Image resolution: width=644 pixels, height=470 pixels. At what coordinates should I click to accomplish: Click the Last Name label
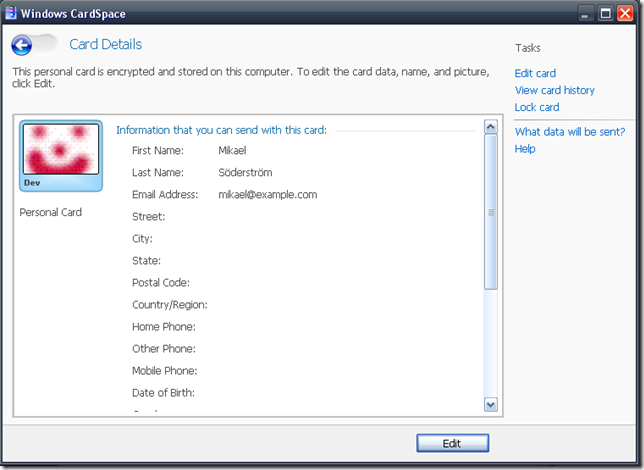[158, 173]
